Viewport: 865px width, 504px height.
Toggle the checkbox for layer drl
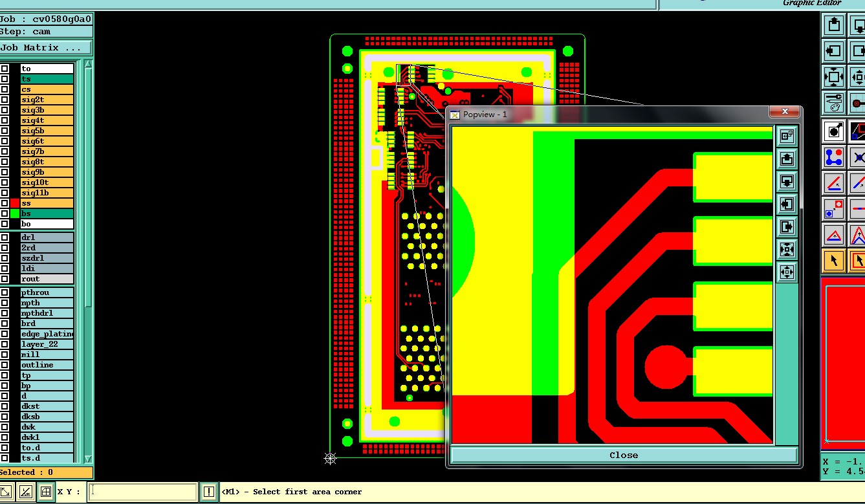pyautogui.click(x=5, y=237)
